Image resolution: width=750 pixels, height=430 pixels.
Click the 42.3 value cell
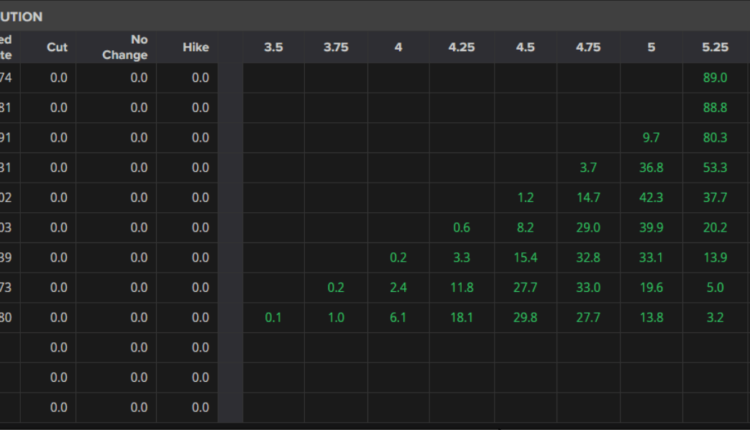[651, 198]
